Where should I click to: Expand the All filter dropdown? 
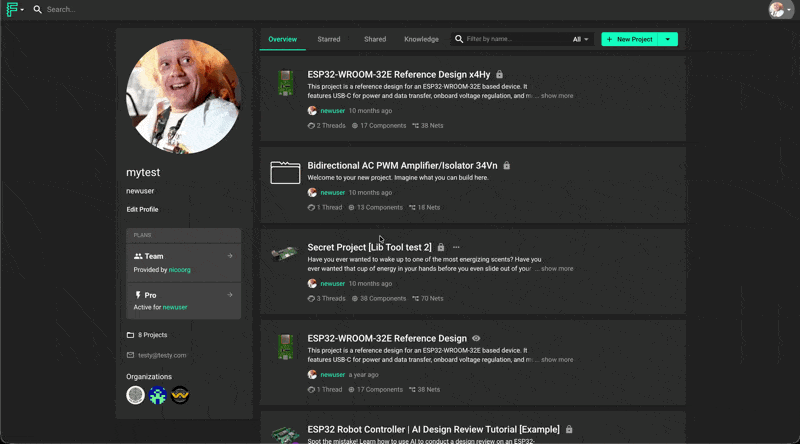(x=581, y=39)
